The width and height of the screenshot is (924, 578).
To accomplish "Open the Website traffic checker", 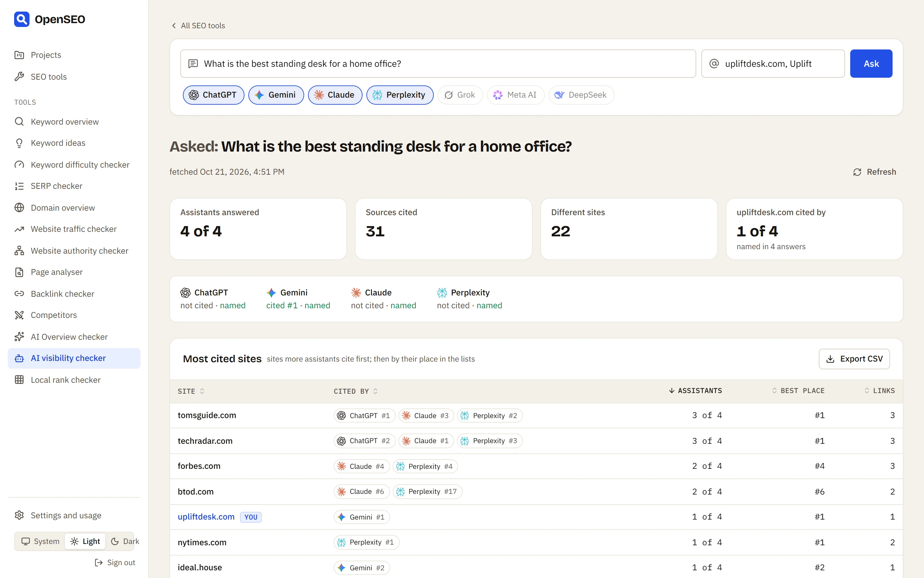I will 74,229.
